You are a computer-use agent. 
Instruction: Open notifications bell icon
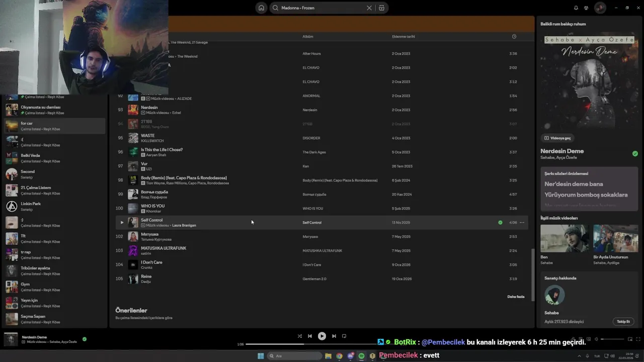(x=576, y=8)
